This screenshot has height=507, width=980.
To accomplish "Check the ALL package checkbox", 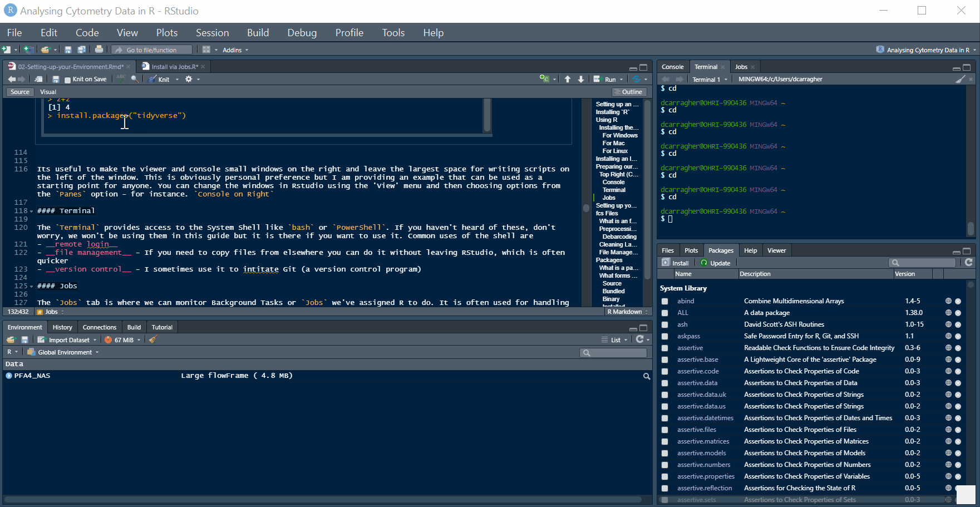I will [664, 313].
